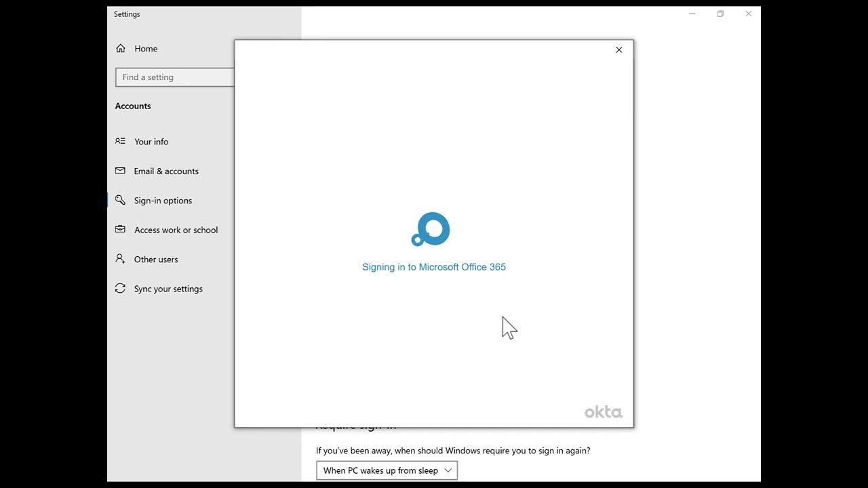This screenshot has width=868, height=488.
Task: Click the Your info person icon
Action: (120, 141)
